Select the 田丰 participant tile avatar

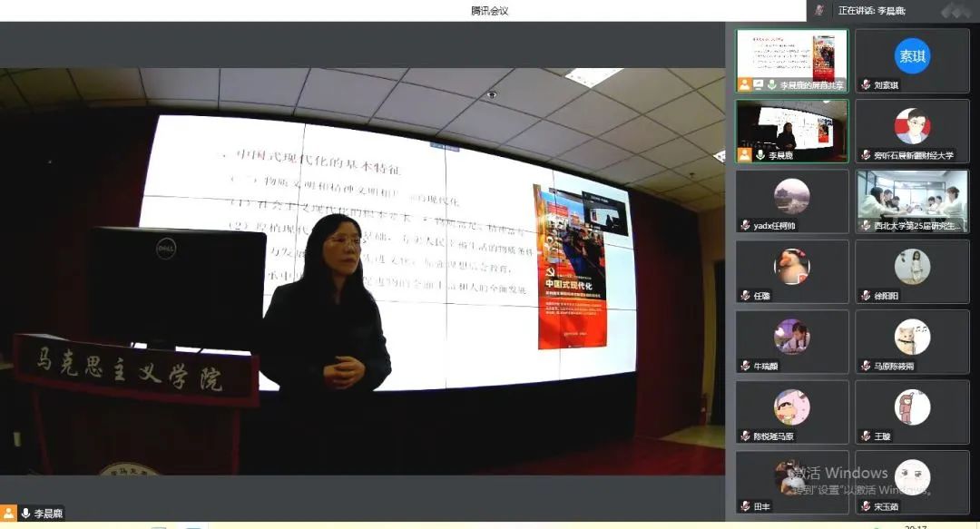coord(791,477)
